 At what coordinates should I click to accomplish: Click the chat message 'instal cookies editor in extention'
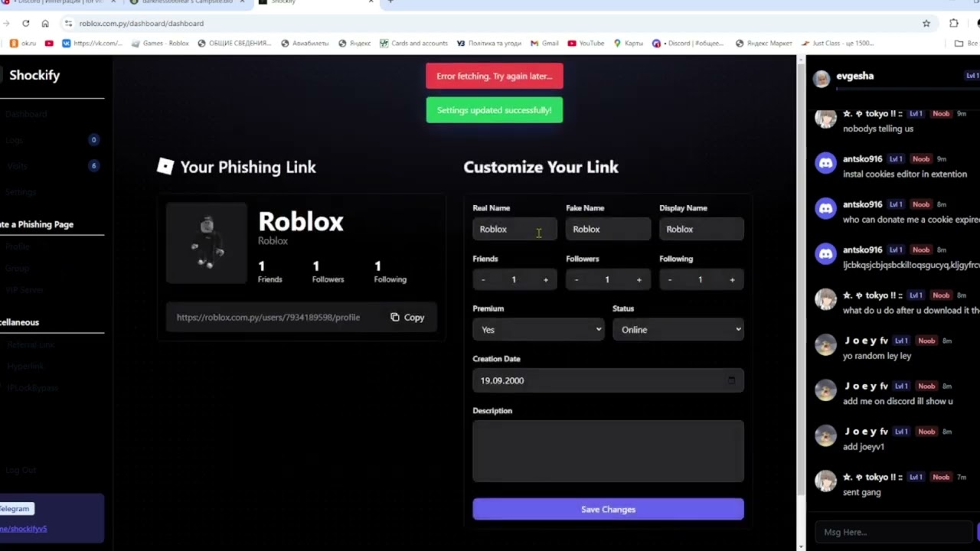905,174
